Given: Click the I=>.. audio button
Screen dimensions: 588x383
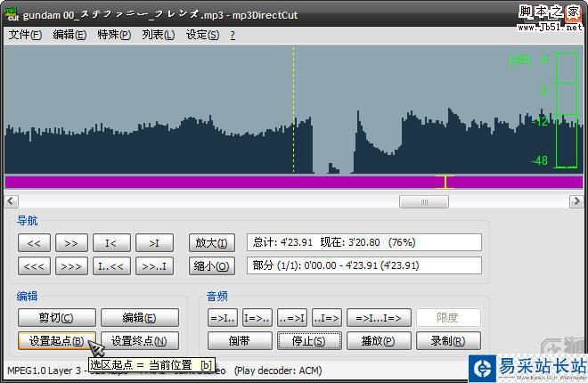Looking at the screenshot, I should coord(257,318).
